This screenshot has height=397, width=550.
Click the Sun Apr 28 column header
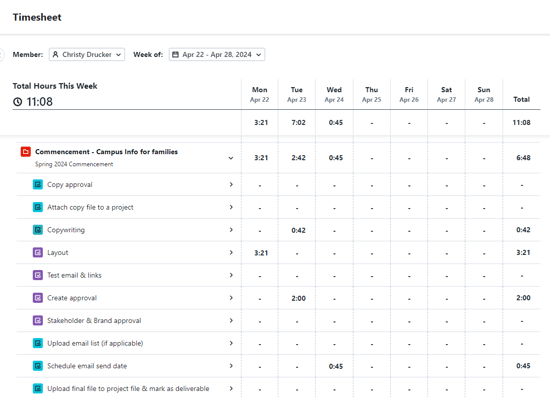click(x=484, y=95)
